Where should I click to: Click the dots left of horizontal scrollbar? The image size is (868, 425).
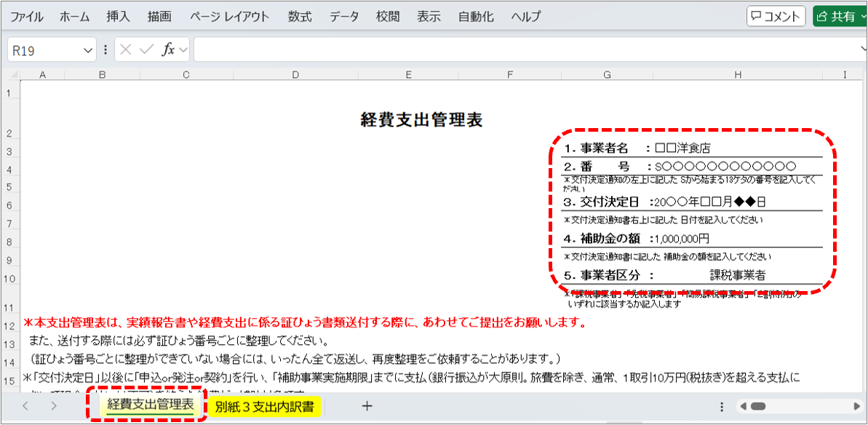click(x=721, y=406)
